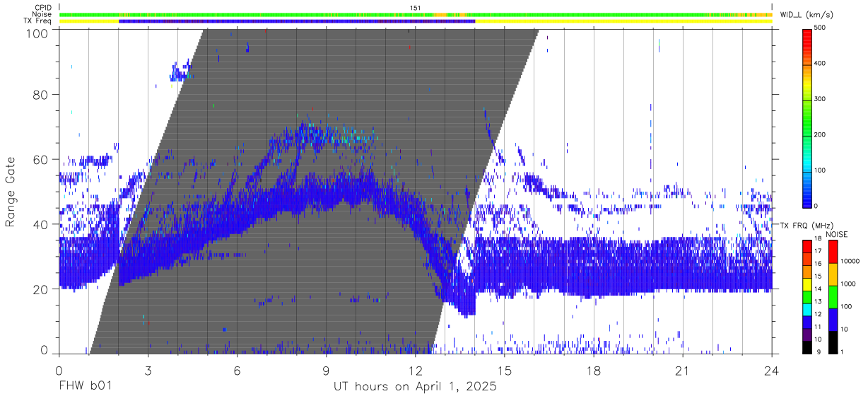Select the yellow 14-15 MHz TX FRQ swatch
This screenshot has width=868, height=401.
tap(807, 285)
